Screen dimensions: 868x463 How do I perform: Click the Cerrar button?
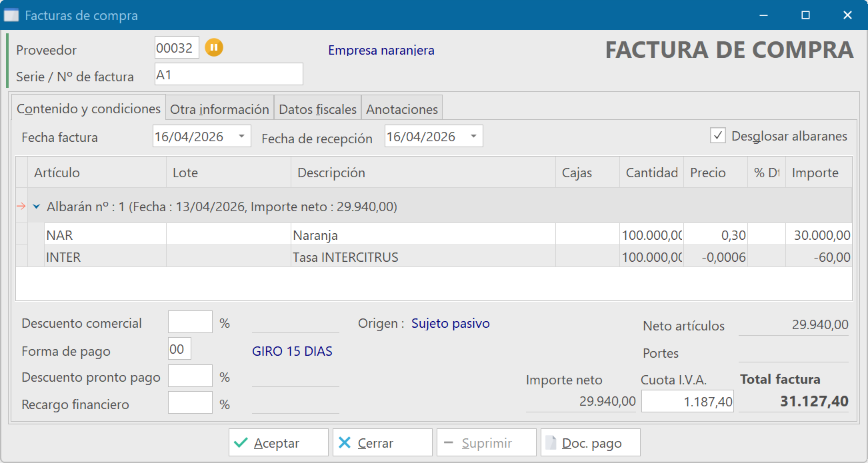(382, 443)
